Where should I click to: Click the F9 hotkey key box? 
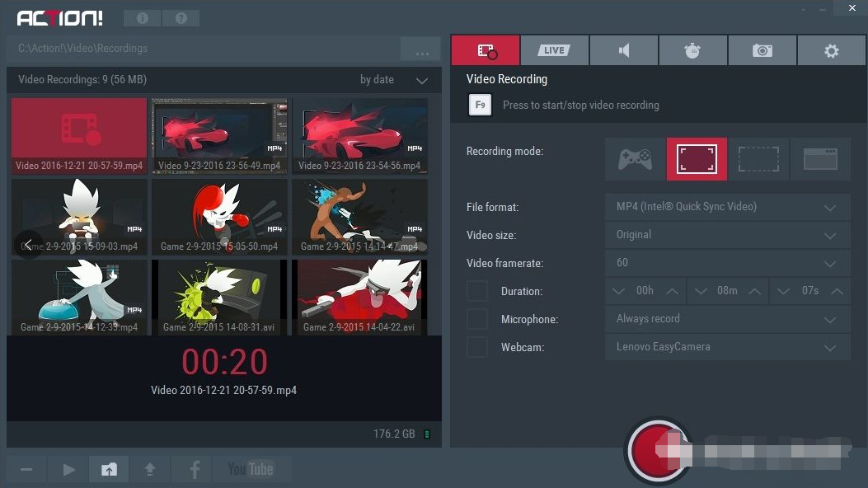tap(480, 105)
